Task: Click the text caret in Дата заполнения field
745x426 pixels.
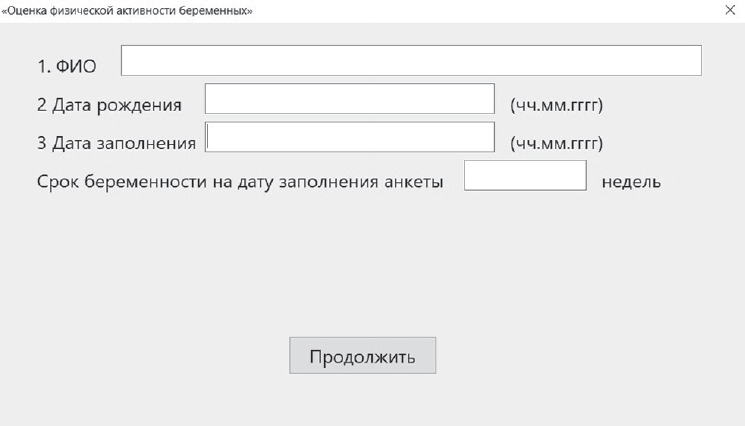Action: pyautogui.click(x=208, y=137)
